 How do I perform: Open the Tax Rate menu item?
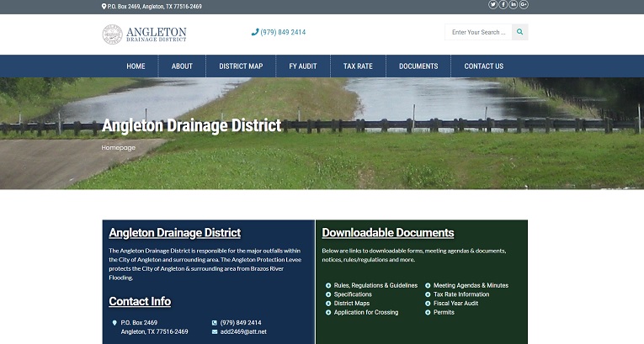point(358,66)
